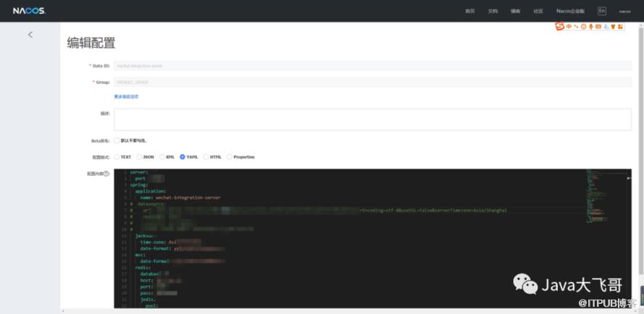Click inside the 描述 description text box

(x=372, y=119)
